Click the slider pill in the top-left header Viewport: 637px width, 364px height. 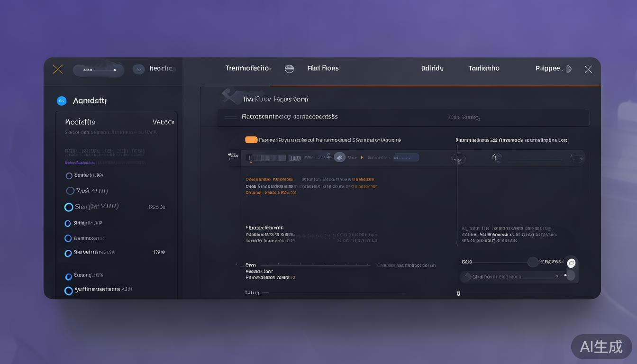[x=99, y=70]
